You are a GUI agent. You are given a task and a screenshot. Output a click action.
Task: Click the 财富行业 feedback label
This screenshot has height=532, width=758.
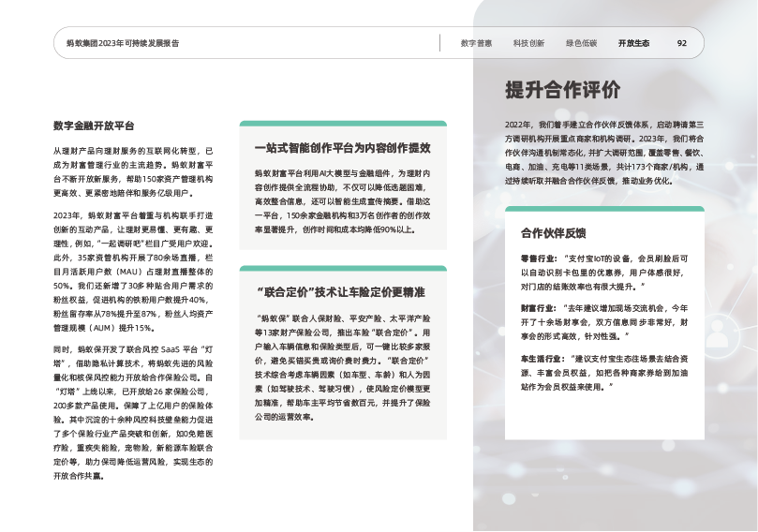(x=539, y=307)
